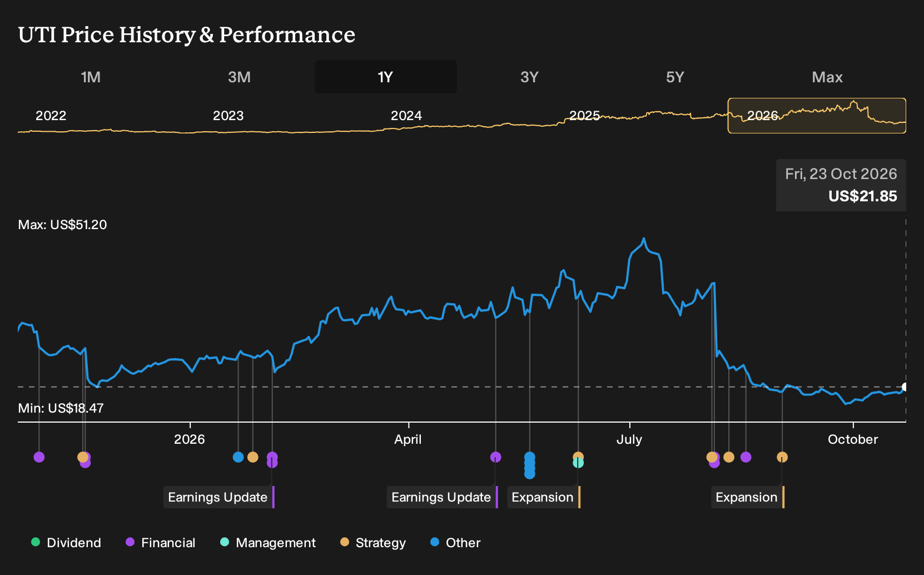Screen dimensions: 924x575
Task: Select the 1M time range tab
Action: (x=91, y=77)
